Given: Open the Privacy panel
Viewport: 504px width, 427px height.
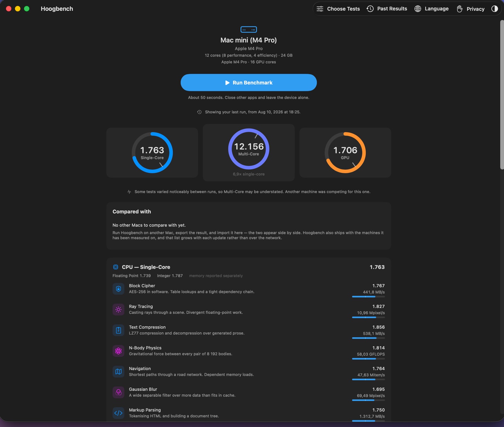Looking at the screenshot, I should [471, 9].
